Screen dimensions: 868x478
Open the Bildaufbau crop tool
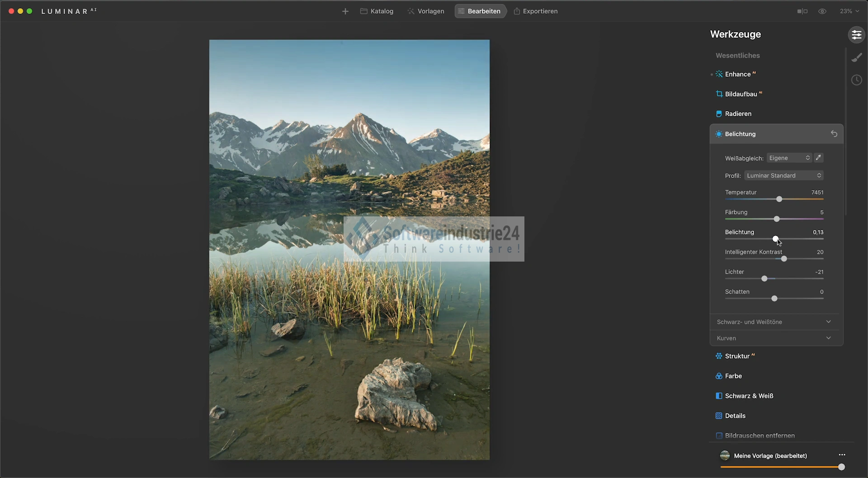pos(741,94)
